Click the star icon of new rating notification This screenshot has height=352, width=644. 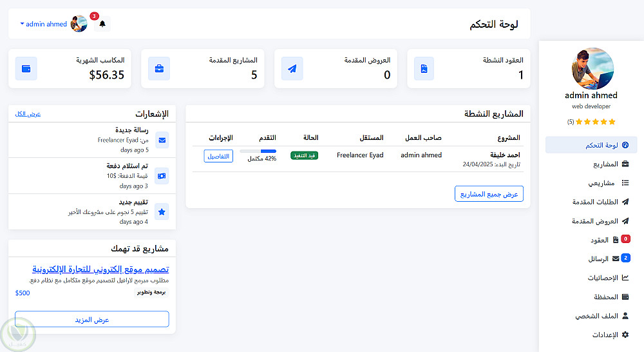tap(162, 211)
